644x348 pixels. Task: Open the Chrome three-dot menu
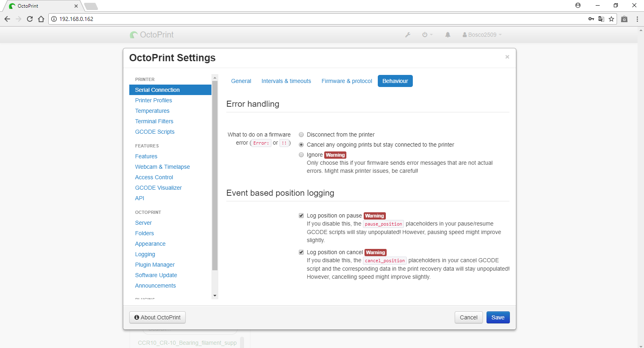tap(637, 19)
